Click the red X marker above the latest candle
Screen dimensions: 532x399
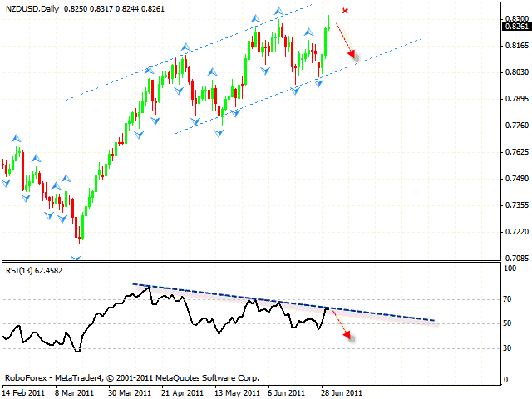[345, 11]
